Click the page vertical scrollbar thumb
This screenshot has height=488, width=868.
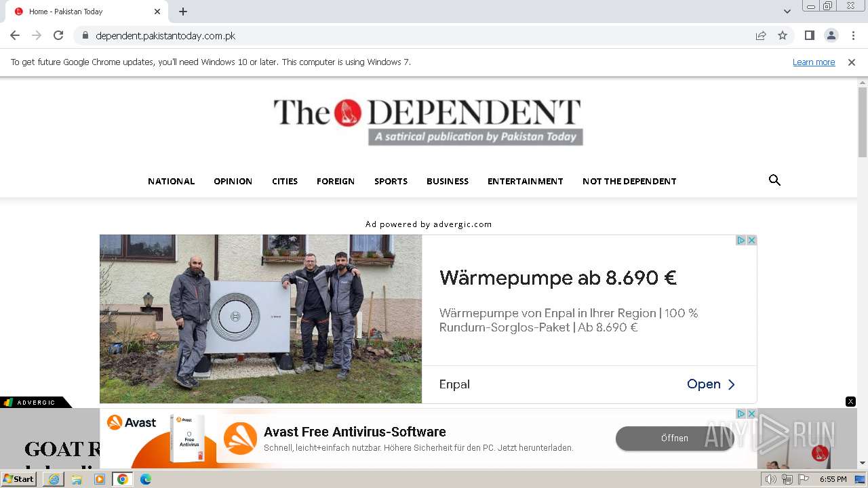(x=863, y=122)
